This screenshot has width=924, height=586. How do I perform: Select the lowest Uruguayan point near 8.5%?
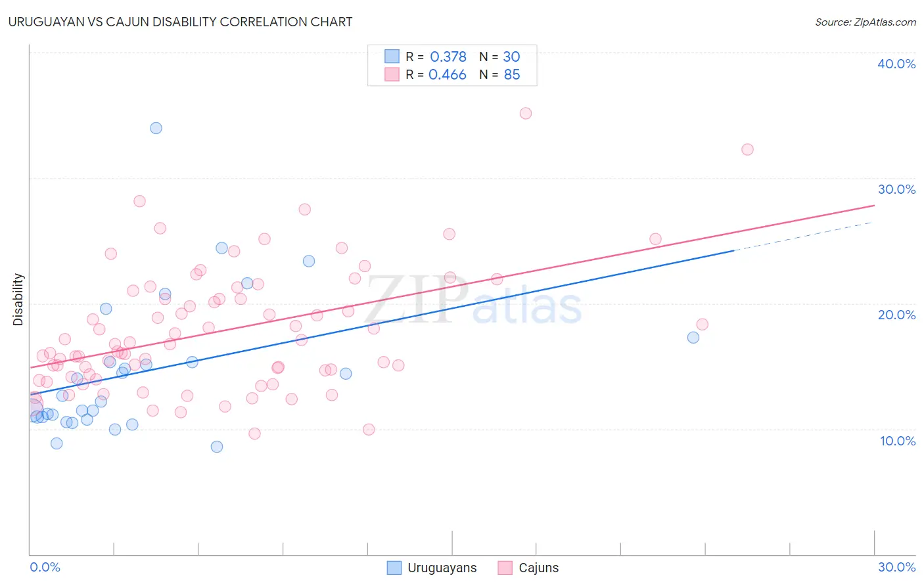pyautogui.click(x=217, y=447)
